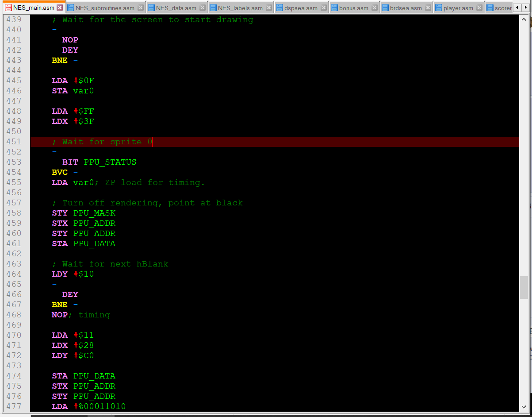Screen dimensions: 532x417
Task: Click 'LDX #$3F' instruction
Action: 73,121
